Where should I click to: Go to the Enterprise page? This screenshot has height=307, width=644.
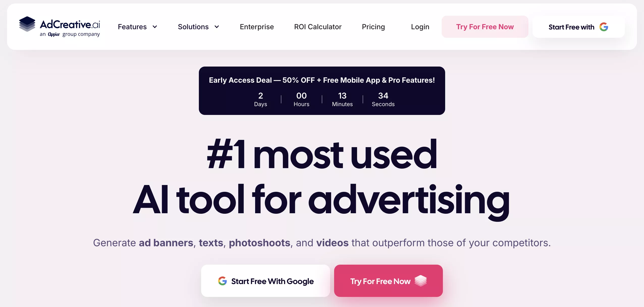[x=257, y=27]
